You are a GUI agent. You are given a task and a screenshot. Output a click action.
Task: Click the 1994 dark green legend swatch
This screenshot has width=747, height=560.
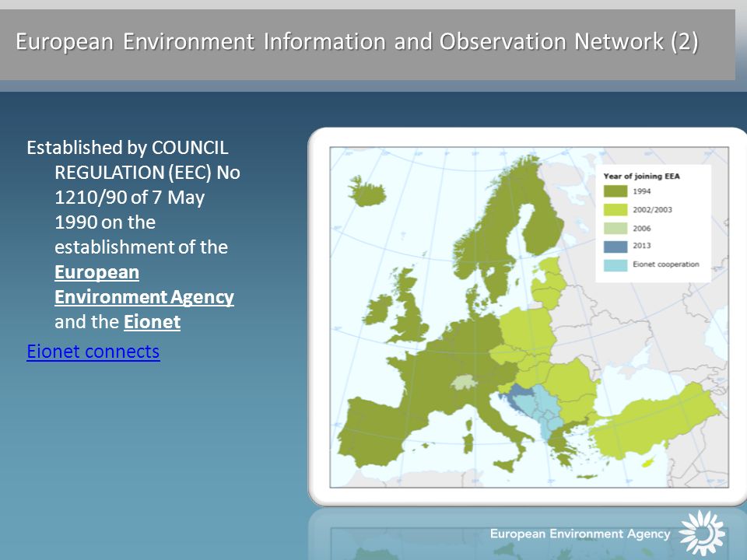point(615,191)
